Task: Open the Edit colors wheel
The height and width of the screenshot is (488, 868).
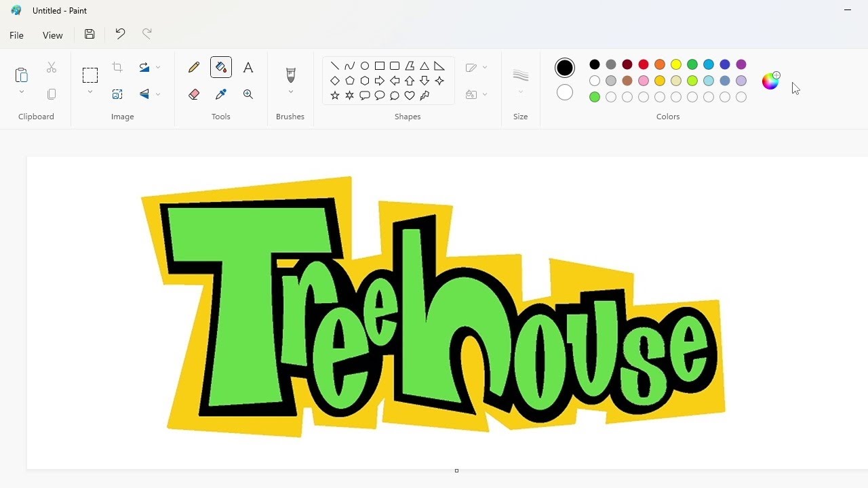Action: click(x=771, y=81)
